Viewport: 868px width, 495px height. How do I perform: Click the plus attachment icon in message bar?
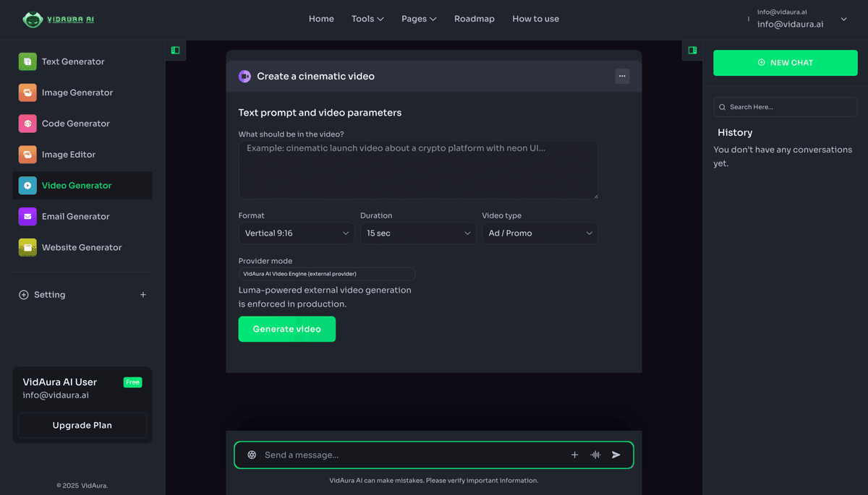tap(575, 455)
